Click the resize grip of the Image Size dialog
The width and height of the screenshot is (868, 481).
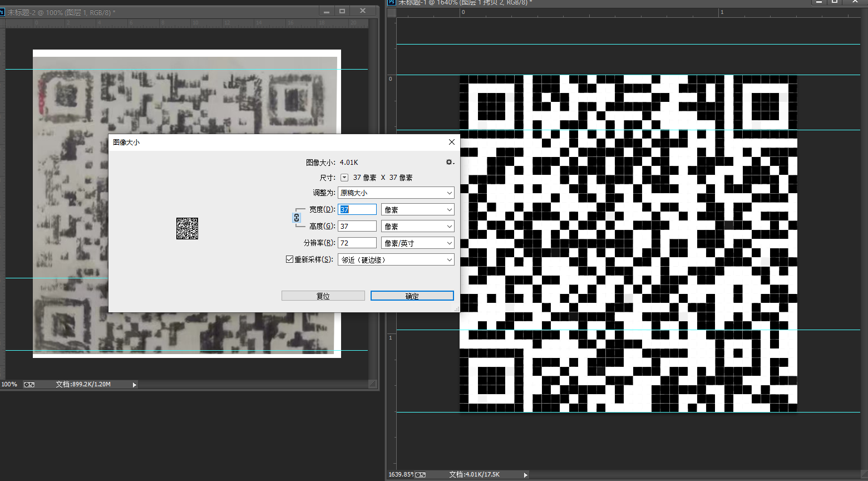457,309
